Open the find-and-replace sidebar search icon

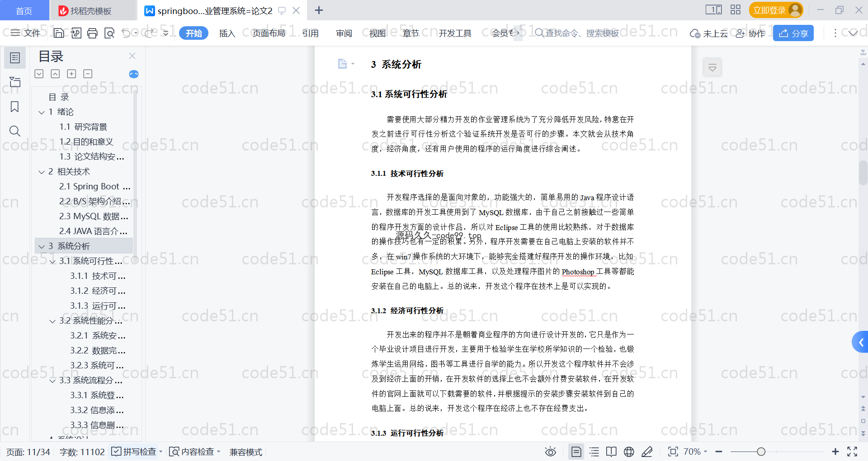tap(15, 131)
